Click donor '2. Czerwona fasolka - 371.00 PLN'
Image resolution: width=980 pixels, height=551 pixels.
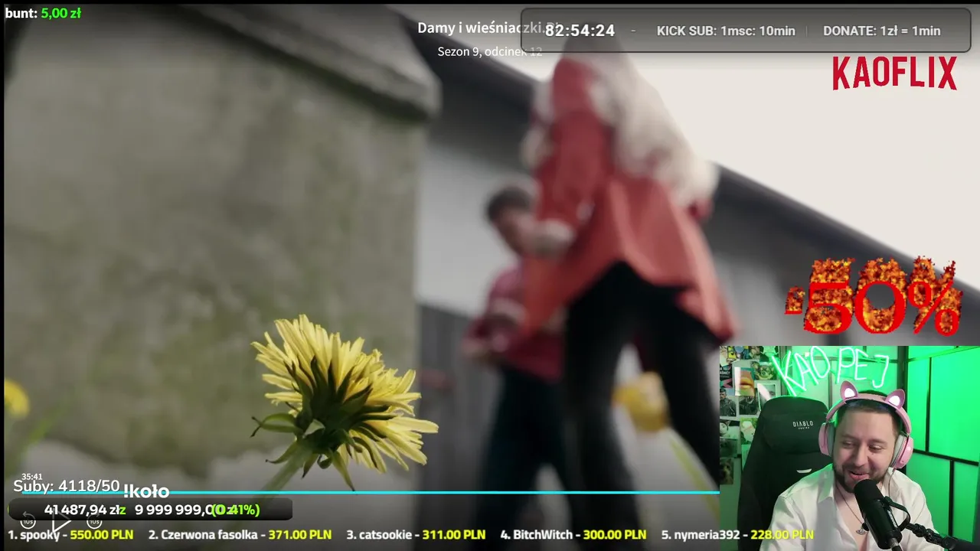[240, 535]
